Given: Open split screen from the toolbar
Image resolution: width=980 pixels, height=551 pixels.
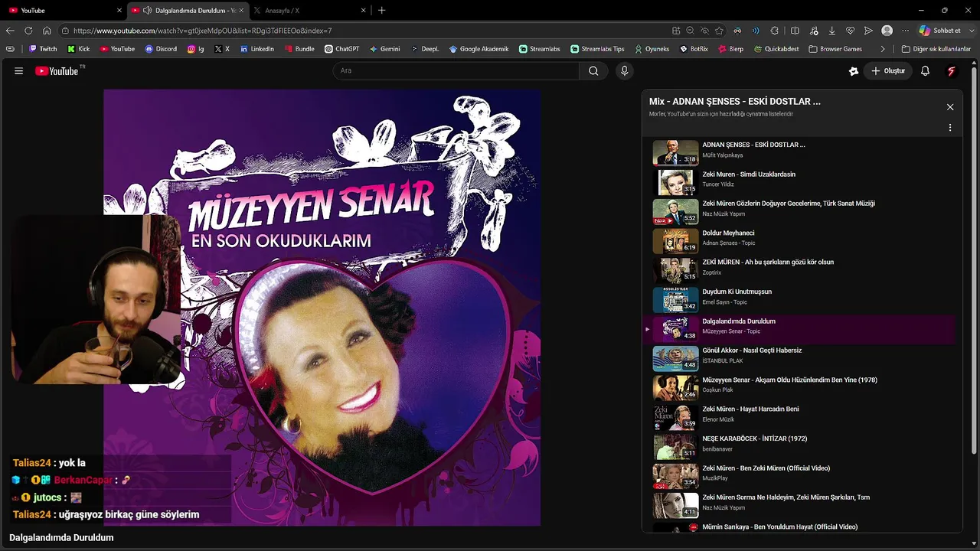Looking at the screenshot, I should point(795,31).
